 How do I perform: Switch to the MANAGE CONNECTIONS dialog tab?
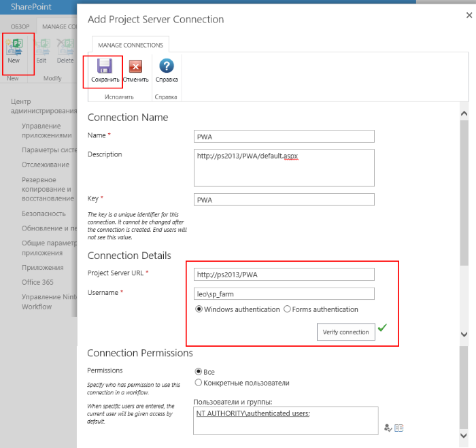pyautogui.click(x=131, y=45)
